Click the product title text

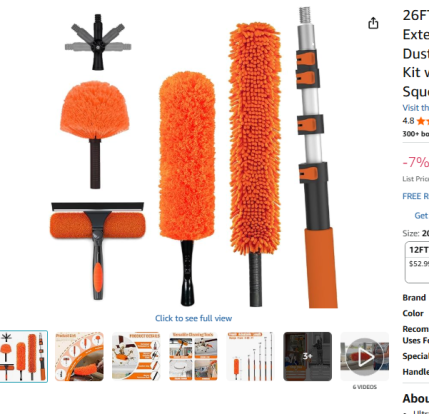[416, 53]
